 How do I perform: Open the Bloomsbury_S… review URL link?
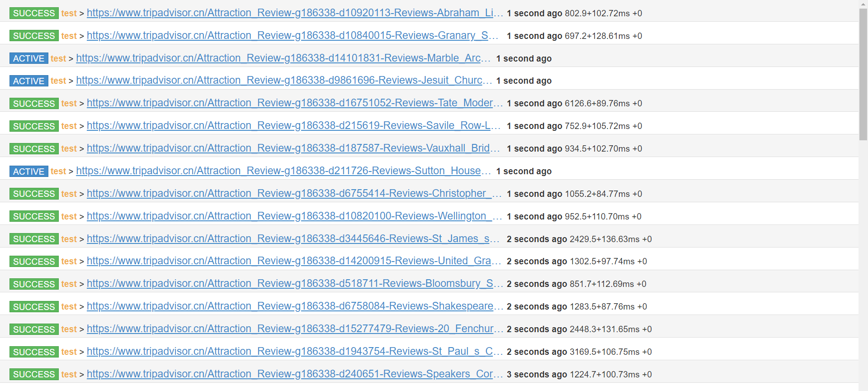pyautogui.click(x=295, y=284)
